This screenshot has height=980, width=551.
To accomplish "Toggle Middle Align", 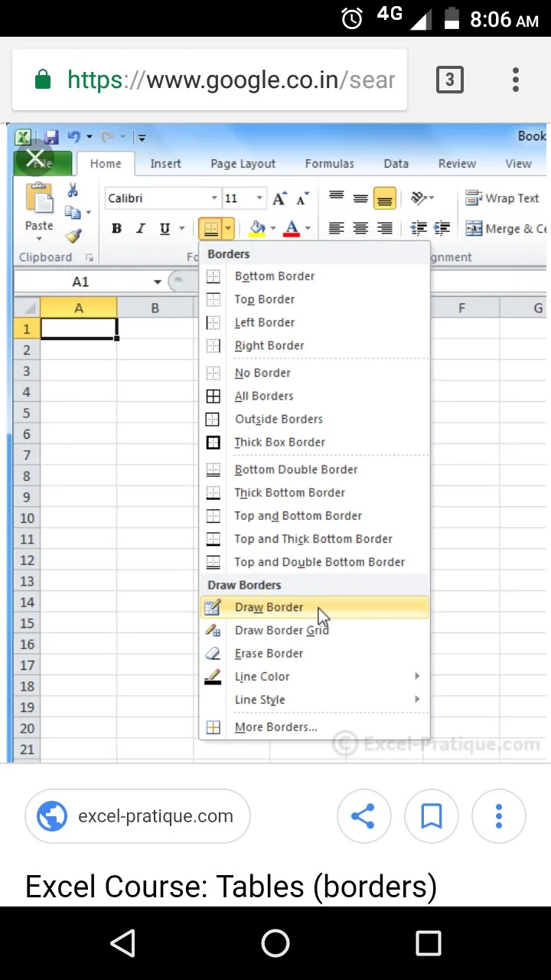I will coord(360,198).
